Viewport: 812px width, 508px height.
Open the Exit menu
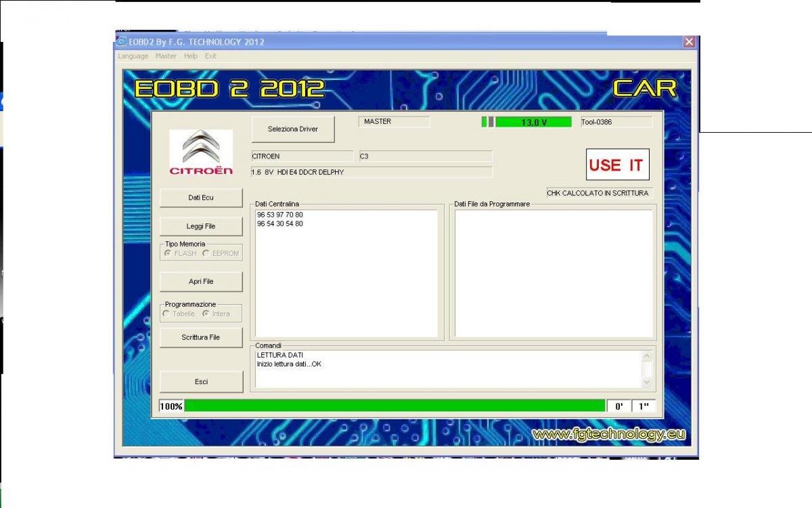coord(210,56)
